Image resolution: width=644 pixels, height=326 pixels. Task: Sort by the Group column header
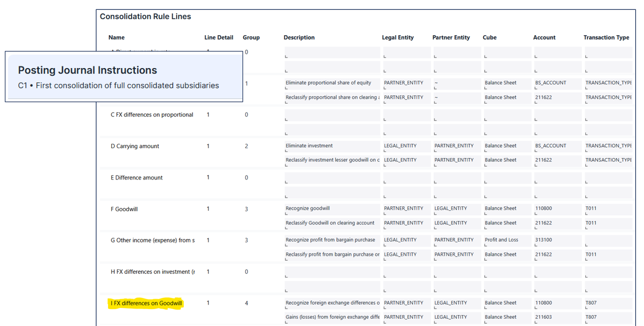(x=251, y=37)
